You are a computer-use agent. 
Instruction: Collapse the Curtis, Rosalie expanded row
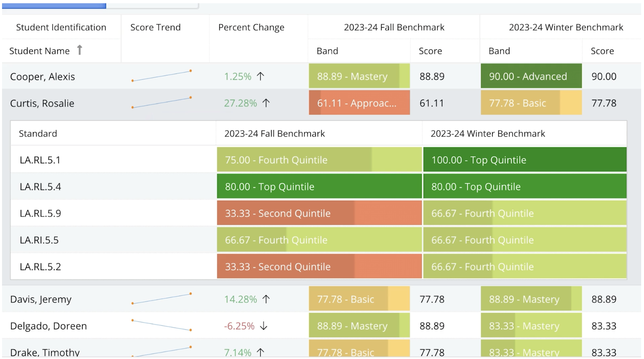point(42,103)
